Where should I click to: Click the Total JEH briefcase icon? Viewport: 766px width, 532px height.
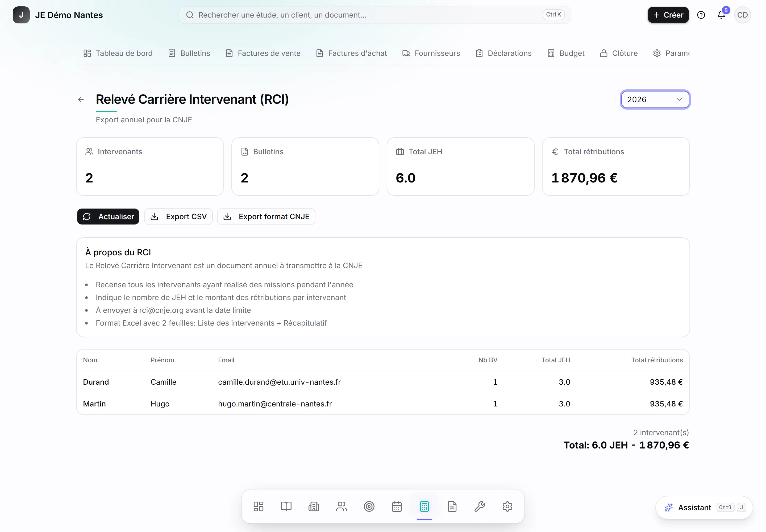[x=400, y=152]
